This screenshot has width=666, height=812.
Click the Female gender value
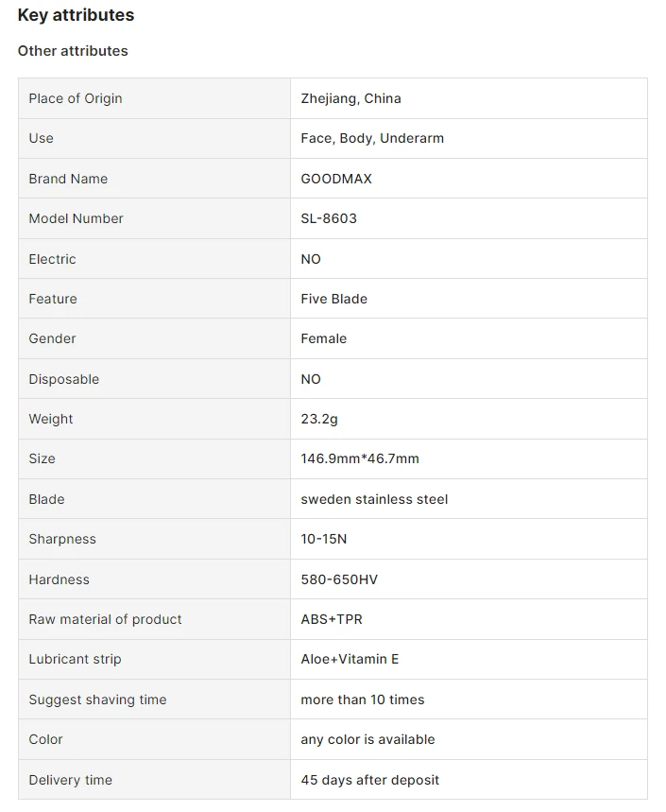point(324,338)
